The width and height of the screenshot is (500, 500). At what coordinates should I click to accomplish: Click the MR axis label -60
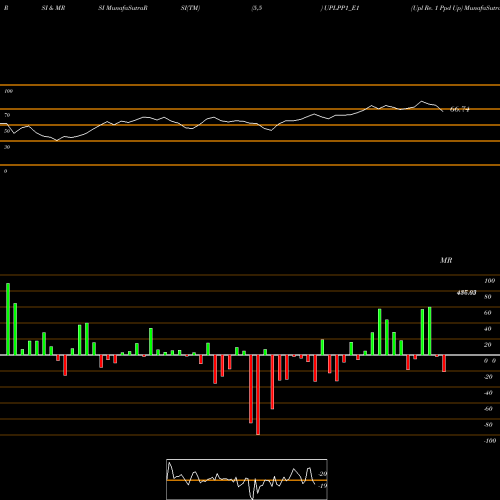coord(488,409)
